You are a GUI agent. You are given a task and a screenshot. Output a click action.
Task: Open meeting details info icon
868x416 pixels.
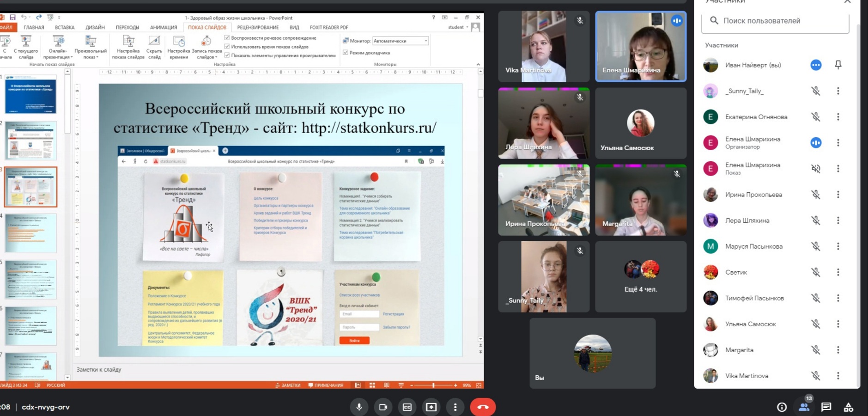[782, 407]
